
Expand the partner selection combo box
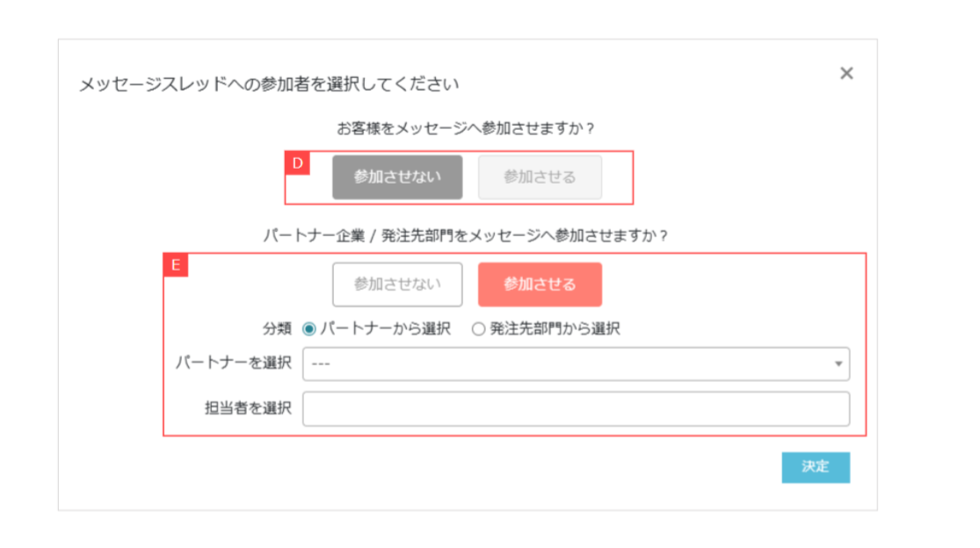[x=576, y=364]
